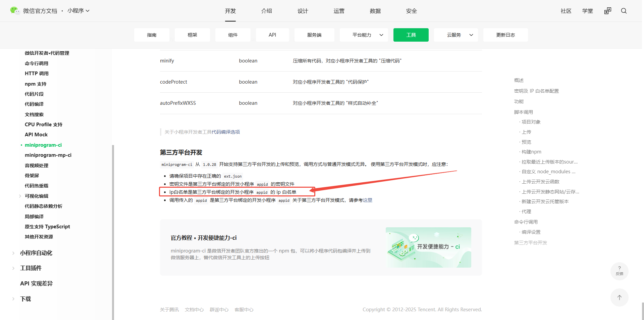Select API 实现差异 in sidebar
The image size is (644, 320).
(36, 283)
